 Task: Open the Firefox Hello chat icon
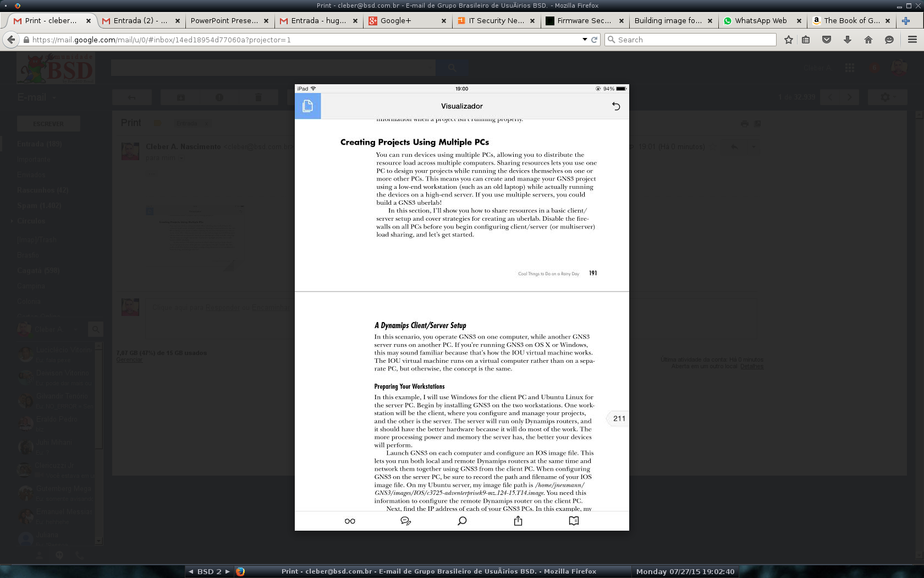click(889, 40)
